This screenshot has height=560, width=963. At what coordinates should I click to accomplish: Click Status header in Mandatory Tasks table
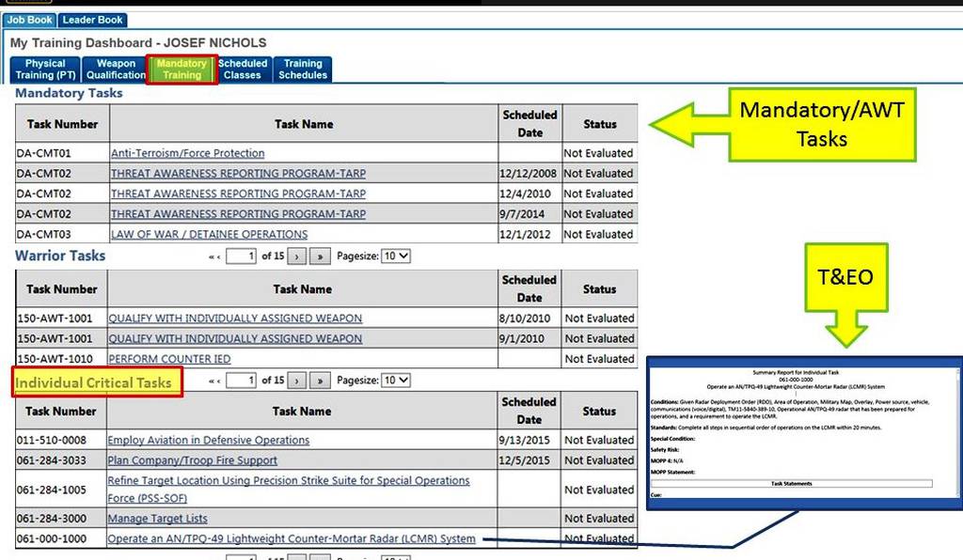[x=599, y=124]
